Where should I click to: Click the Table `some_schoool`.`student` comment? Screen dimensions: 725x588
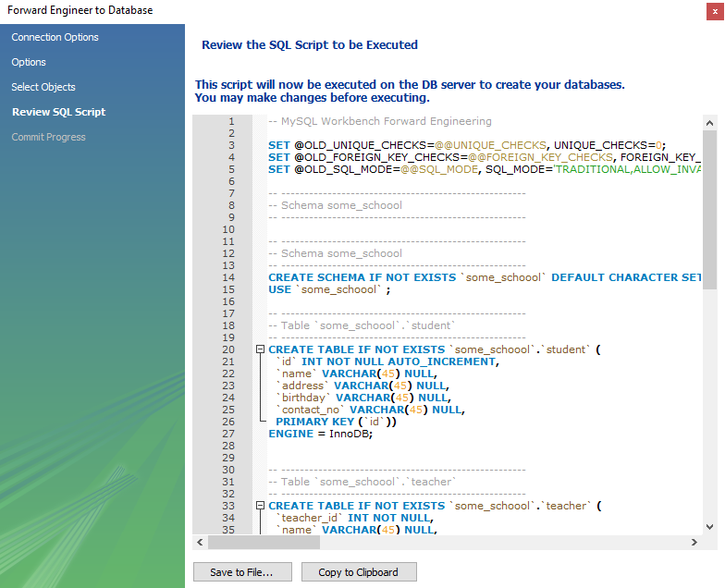point(362,325)
